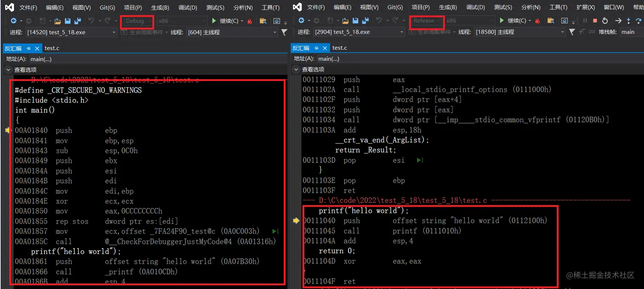
Task: Open 扩展(X) menu in right window
Action: pyautogui.click(x=586, y=7)
